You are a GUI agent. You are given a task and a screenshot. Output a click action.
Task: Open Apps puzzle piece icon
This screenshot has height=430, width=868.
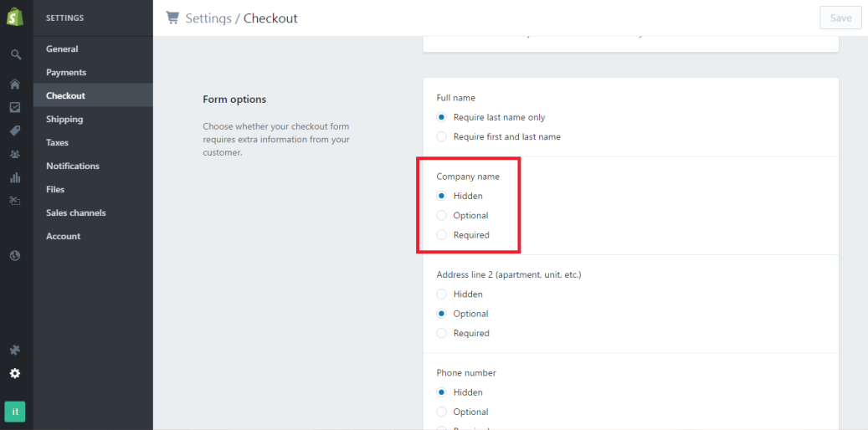click(x=16, y=350)
